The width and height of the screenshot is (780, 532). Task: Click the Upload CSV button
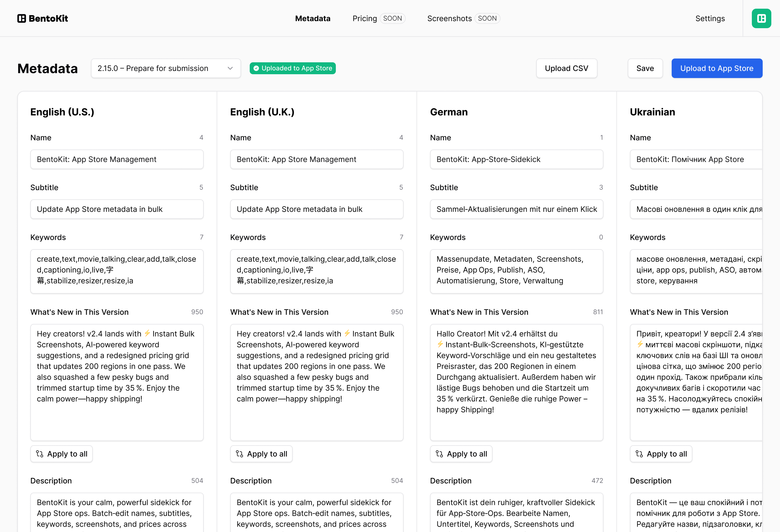pos(567,69)
